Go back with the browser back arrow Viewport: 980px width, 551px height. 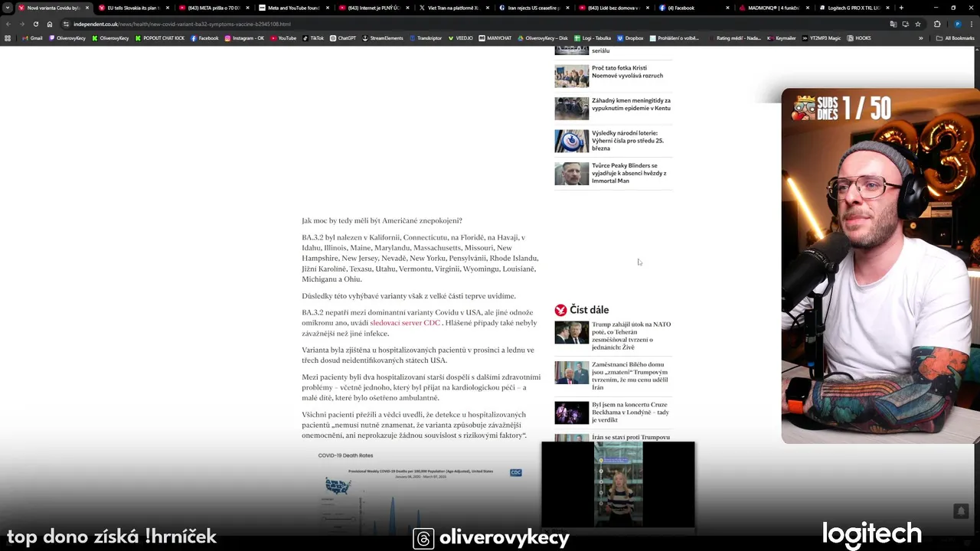8,24
